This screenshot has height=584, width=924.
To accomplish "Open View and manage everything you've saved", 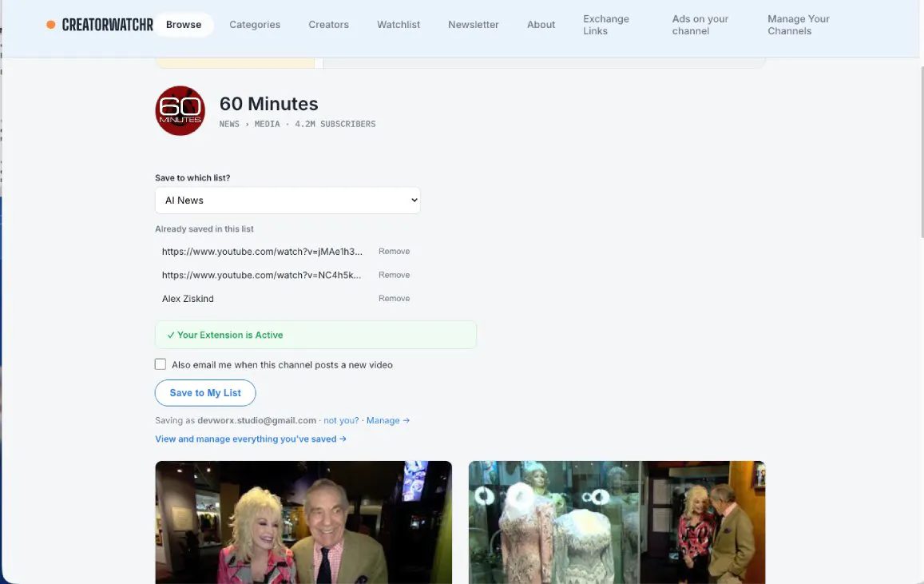I will 251,439.
